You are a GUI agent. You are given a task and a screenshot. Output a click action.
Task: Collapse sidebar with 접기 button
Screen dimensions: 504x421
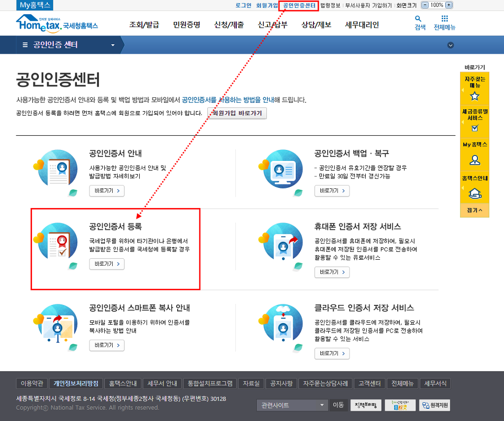pos(475,210)
